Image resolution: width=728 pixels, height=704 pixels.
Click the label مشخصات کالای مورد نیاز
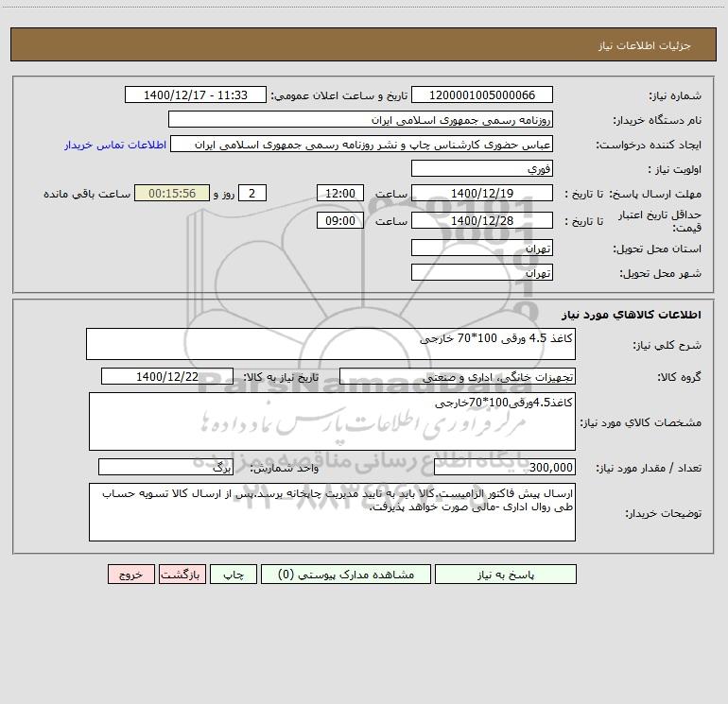coord(641,422)
